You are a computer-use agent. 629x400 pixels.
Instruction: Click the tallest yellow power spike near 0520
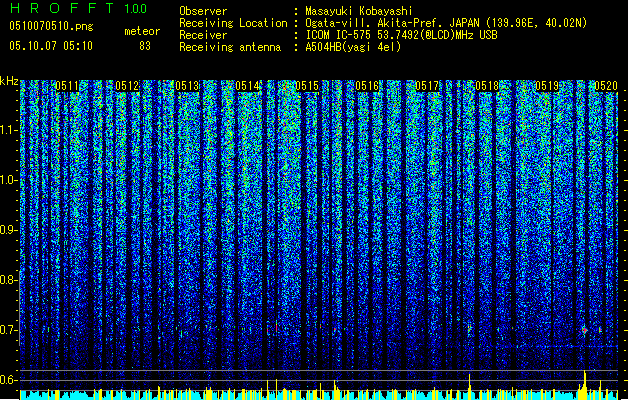(x=585, y=384)
